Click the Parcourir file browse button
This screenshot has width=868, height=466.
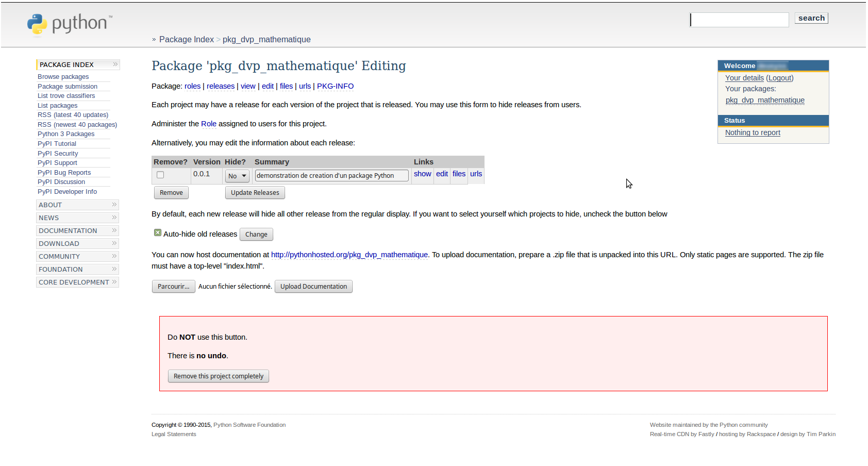point(173,287)
